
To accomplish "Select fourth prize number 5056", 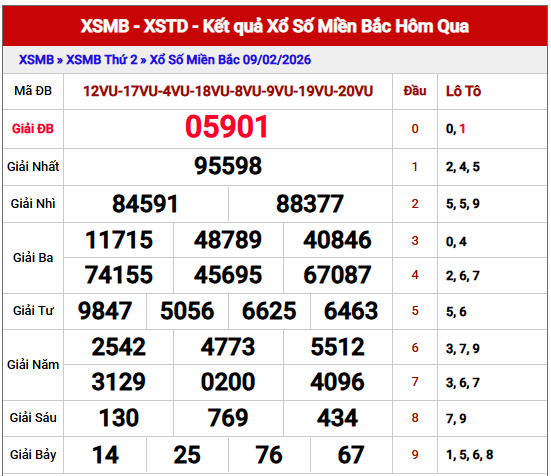I will tap(187, 311).
